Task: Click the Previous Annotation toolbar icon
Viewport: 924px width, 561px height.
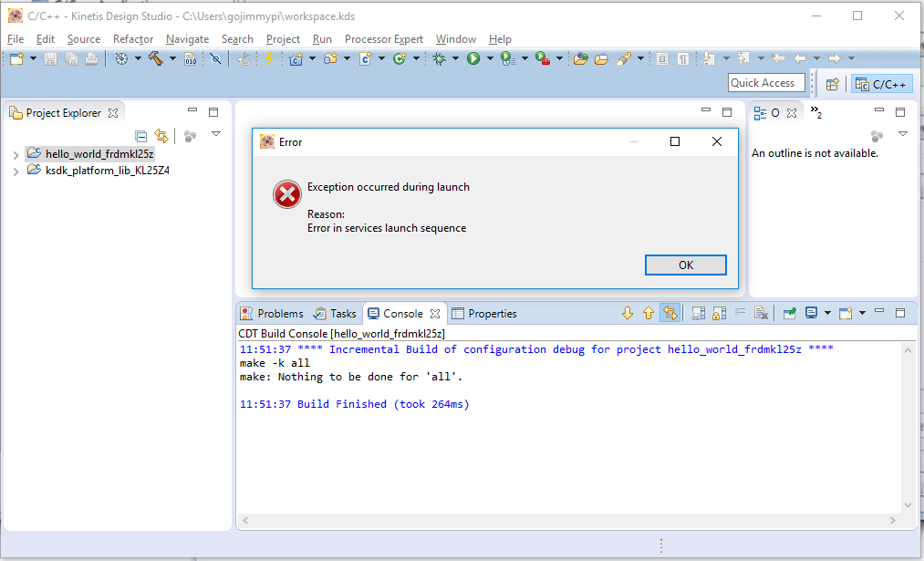Action: click(x=743, y=58)
